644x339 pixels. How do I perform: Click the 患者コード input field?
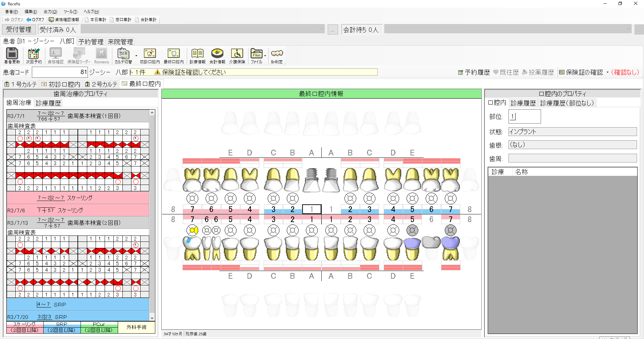click(60, 72)
